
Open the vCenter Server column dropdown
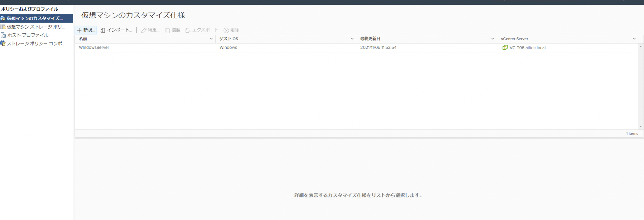[634, 39]
